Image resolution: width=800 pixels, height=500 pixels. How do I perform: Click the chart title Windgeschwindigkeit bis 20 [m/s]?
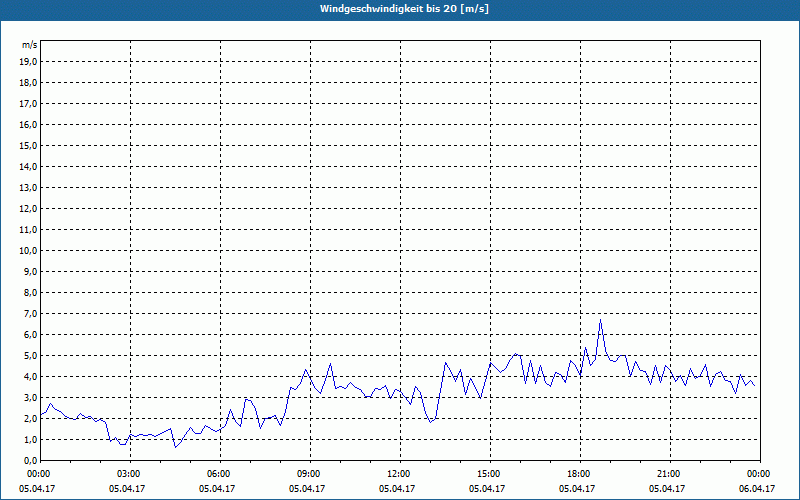pos(404,9)
